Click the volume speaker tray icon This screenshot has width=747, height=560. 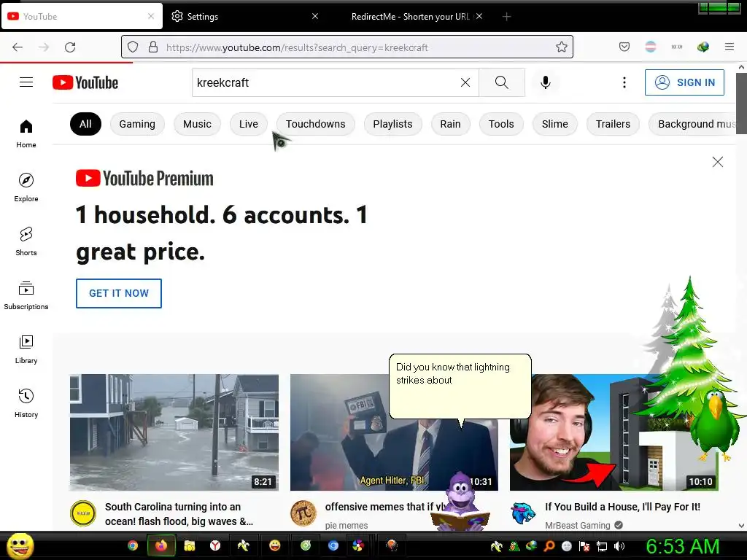(619, 546)
